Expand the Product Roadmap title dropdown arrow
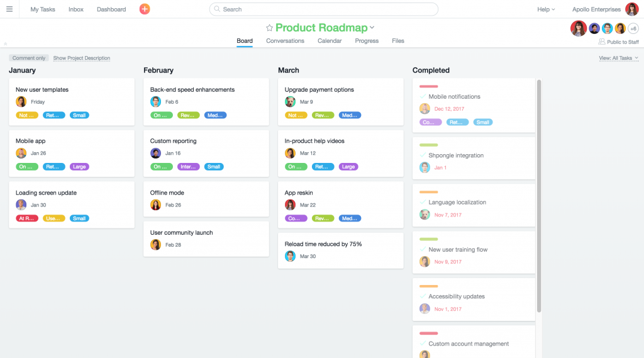The image size is (644, 358). click(x=372, y=28)
